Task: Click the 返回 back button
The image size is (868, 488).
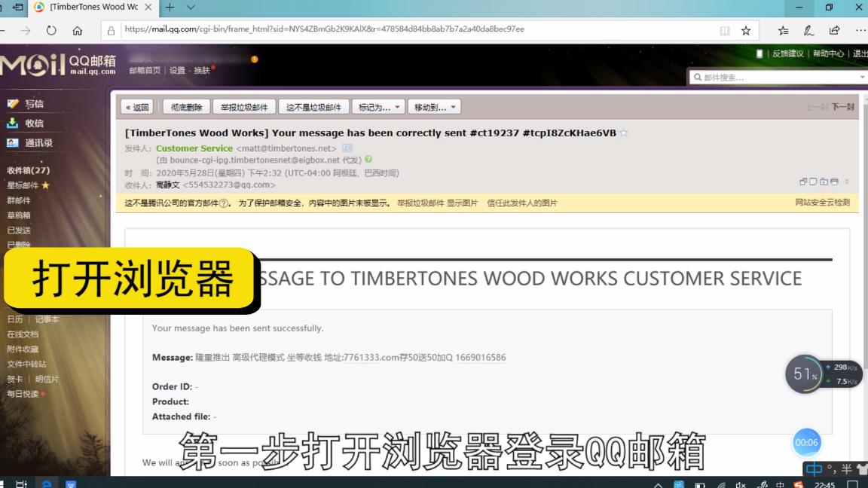Action: pos(136,108)
